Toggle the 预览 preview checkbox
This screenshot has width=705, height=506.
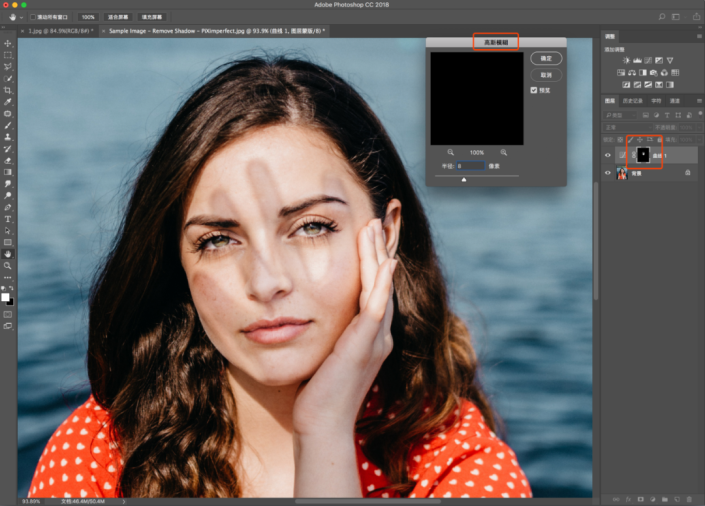pos(535,89)
